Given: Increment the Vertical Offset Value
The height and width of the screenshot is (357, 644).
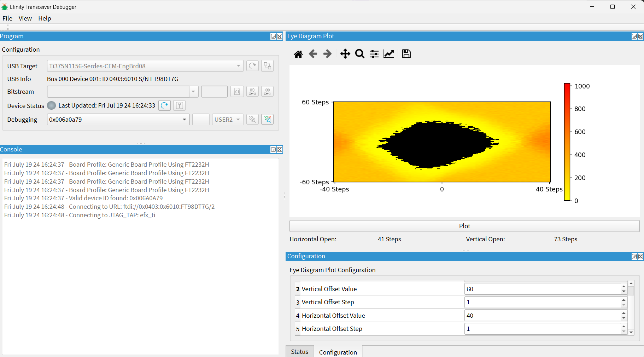Looking at the screenshot, I should [x=624, y=286].
